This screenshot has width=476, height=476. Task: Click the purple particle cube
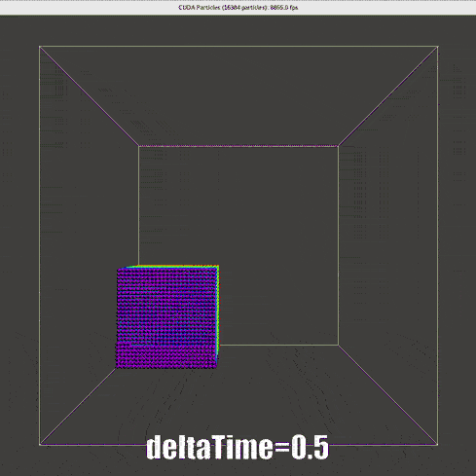click(167, 316)
